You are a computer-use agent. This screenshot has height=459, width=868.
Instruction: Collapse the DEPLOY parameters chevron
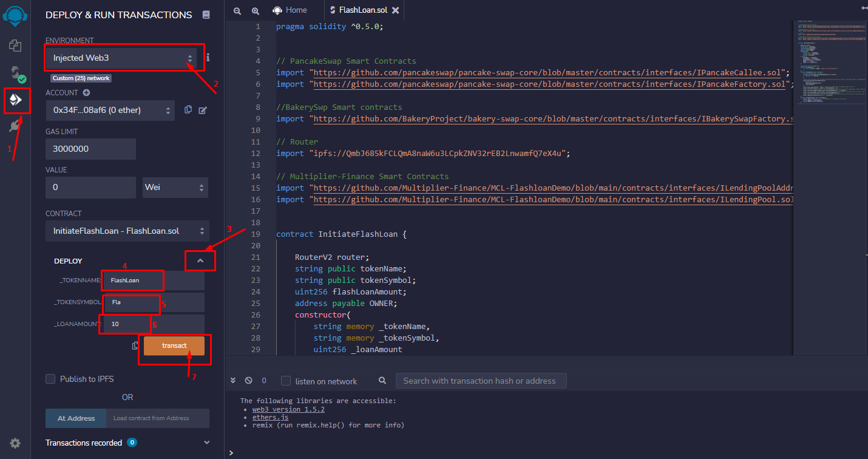(200, 261)
